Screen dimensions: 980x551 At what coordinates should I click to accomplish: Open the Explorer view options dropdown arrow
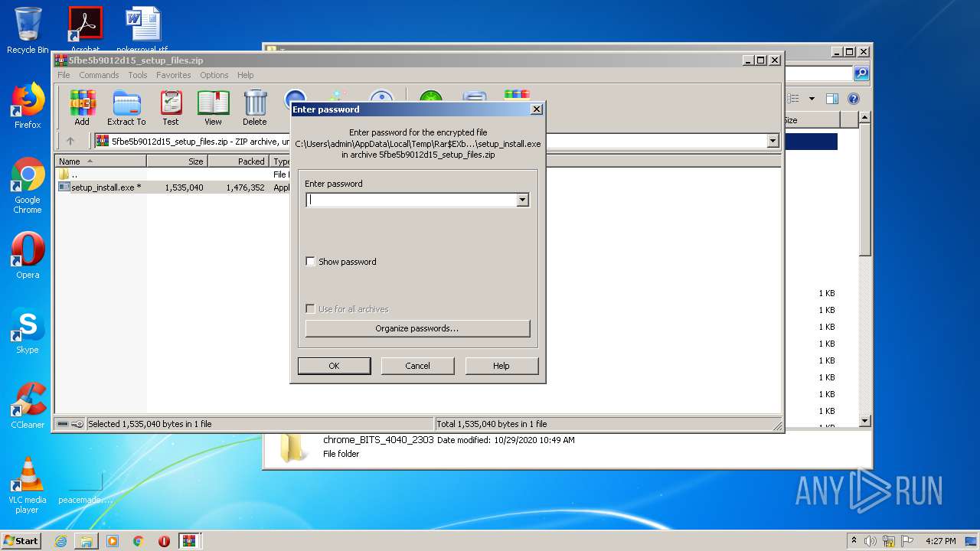click(812, 99)
